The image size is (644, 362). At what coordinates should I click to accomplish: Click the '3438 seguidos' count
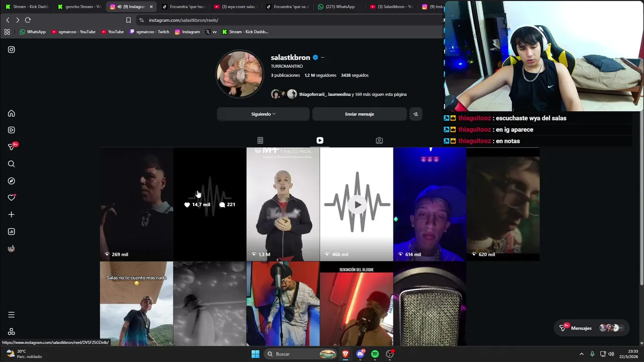pyautogui.click(x=355, y=75)
